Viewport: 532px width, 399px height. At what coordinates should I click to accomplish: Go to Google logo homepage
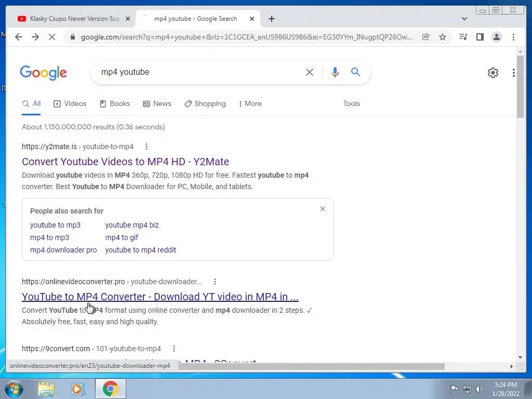44,73
